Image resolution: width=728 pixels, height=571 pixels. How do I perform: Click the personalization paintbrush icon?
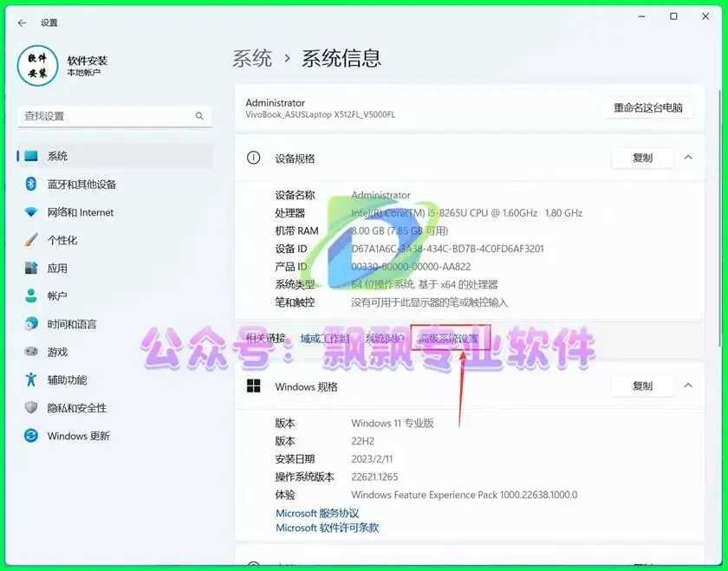pos(31,240)
